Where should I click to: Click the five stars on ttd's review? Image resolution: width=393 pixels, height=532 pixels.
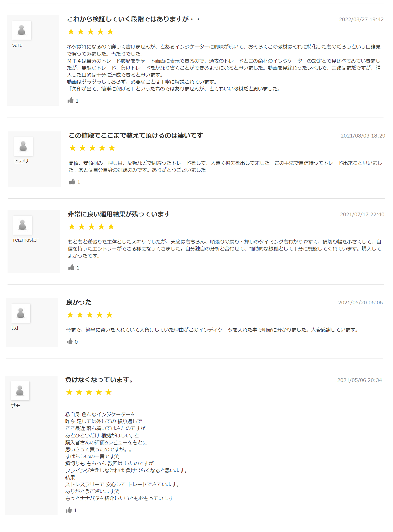pos(90,315)
